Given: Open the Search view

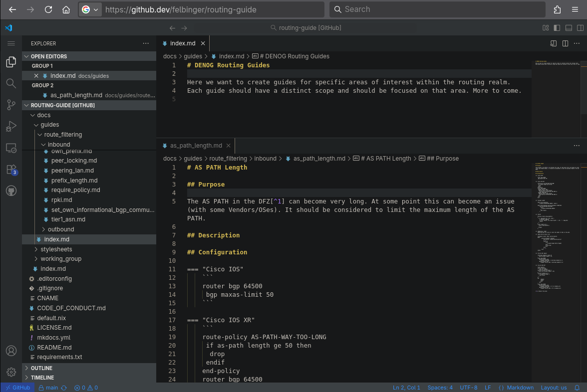Looking at the screenshot, I should 11,84.
